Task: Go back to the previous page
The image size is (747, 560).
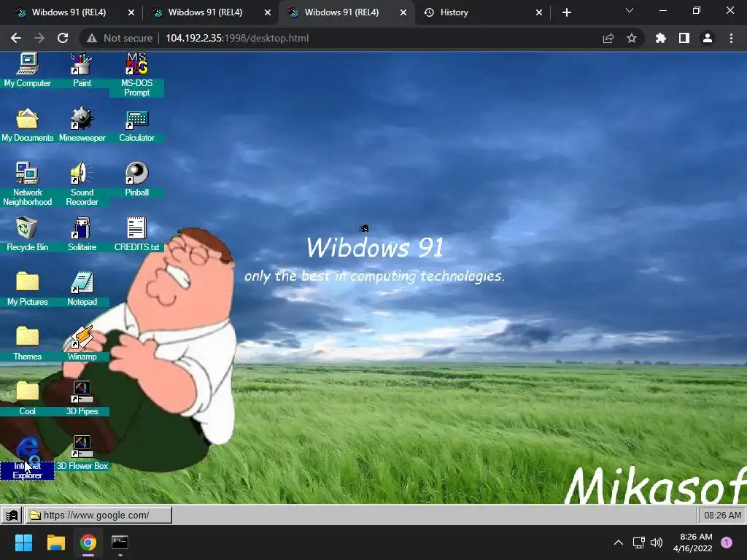Action: tap(16, 38)
